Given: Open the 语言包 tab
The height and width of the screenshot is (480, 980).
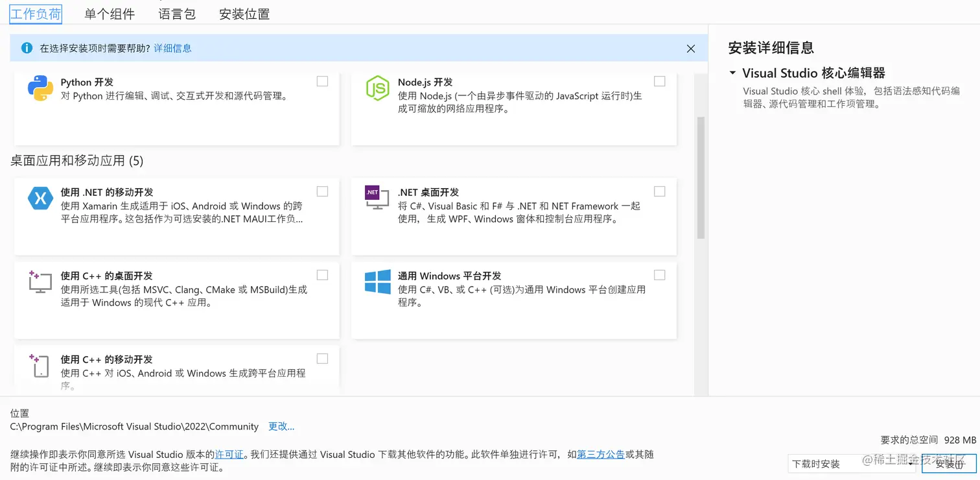Looking at the screenshot, I should tap(177, 14).
